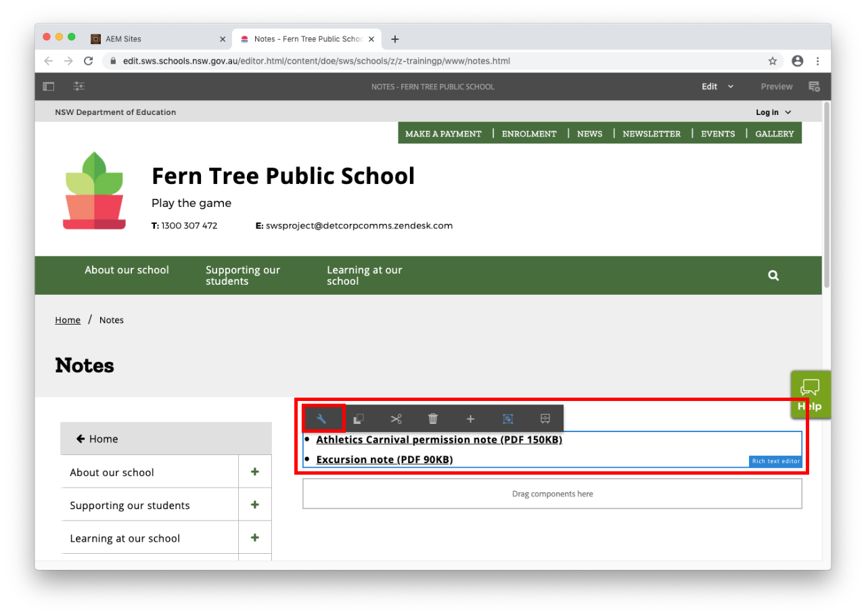Open Learning at our school sidebar link
Viewport: 866px width, 616px height.
coord(124,538)
